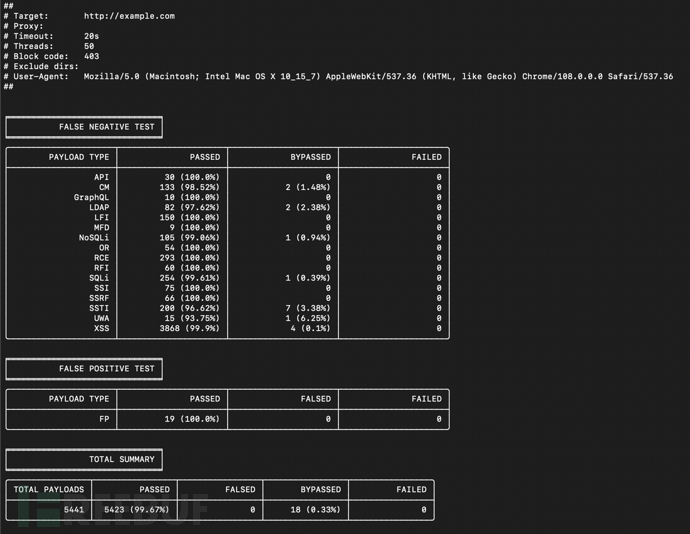
Task: Click passed value 30 (100.0%)
Action: [192, 177]
